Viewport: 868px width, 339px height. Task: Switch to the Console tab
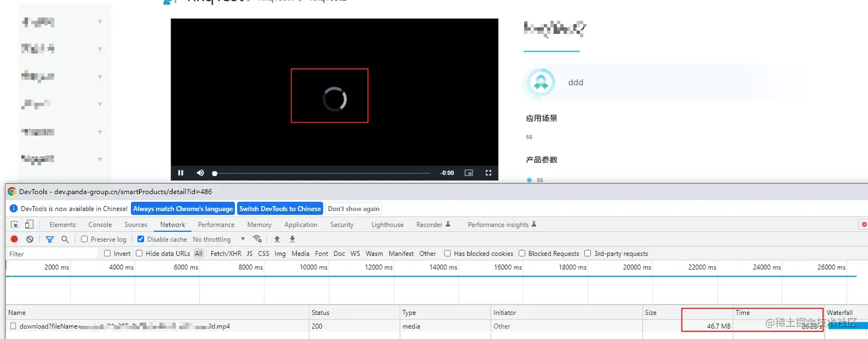tap(100, 225)
